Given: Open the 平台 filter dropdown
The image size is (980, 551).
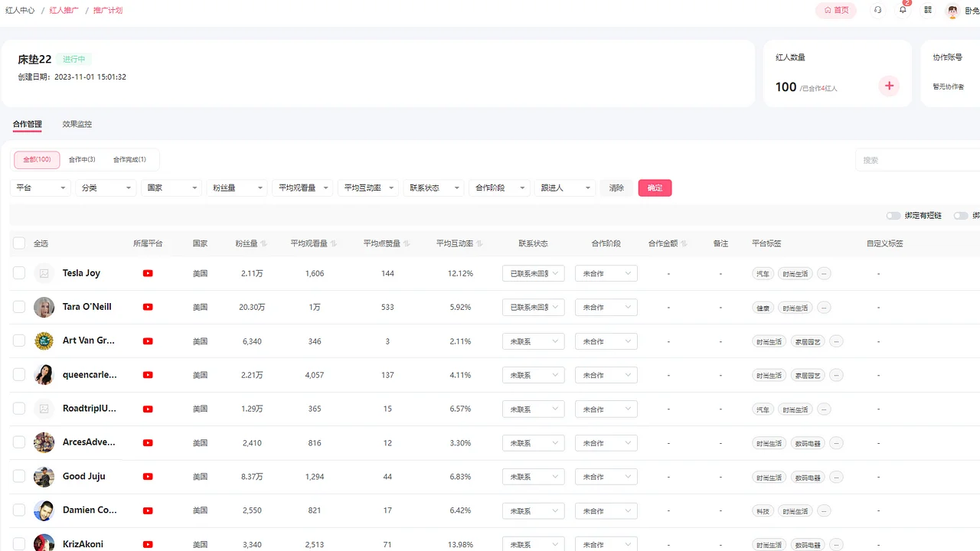Looking at the screenshot, I should click(40, 187).
